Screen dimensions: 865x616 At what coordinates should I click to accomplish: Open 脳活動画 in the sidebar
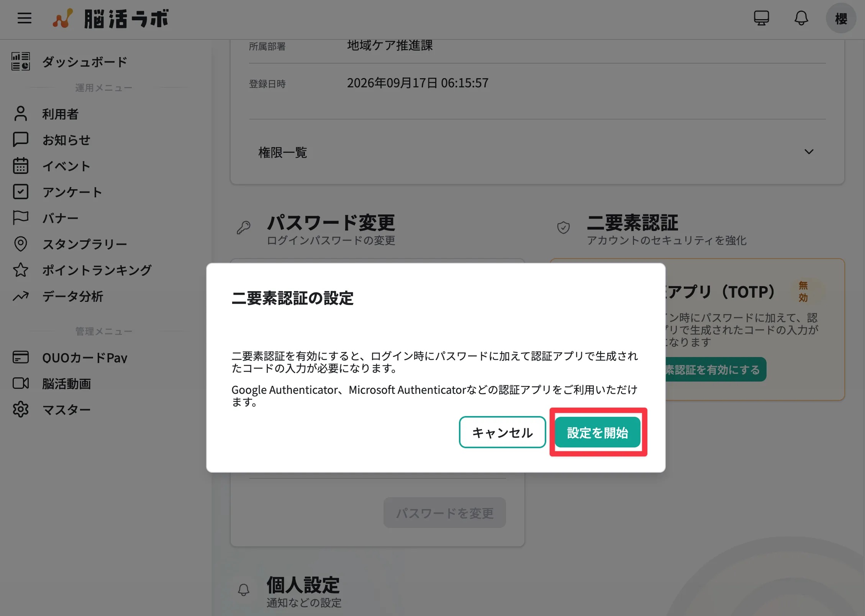click(x=67, y=383)
